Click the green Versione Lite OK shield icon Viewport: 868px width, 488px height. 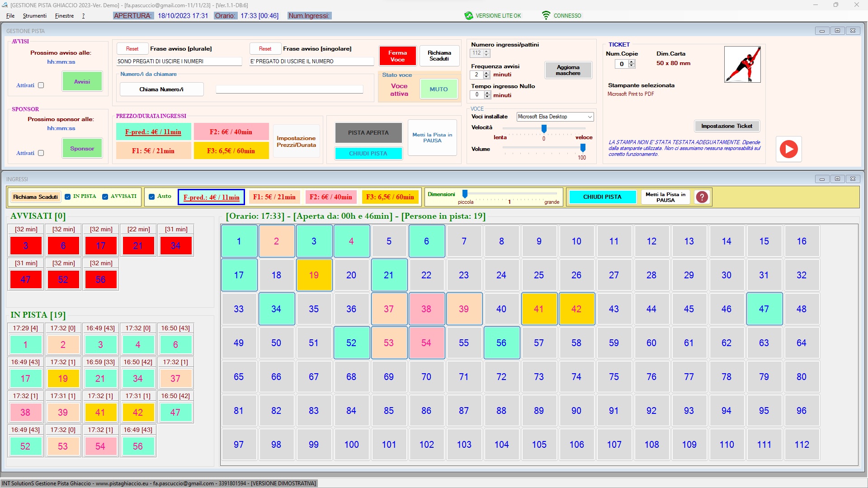point(469,16)
